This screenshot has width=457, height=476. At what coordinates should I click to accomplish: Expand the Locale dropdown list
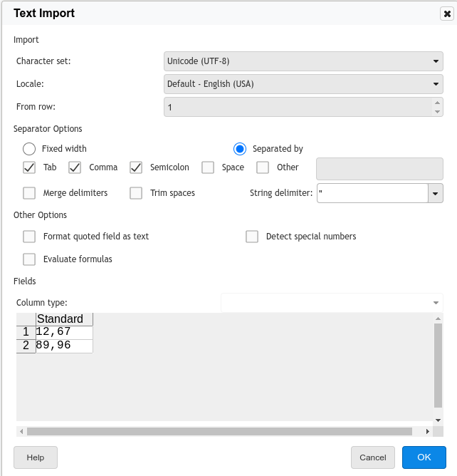pos(436,84)
